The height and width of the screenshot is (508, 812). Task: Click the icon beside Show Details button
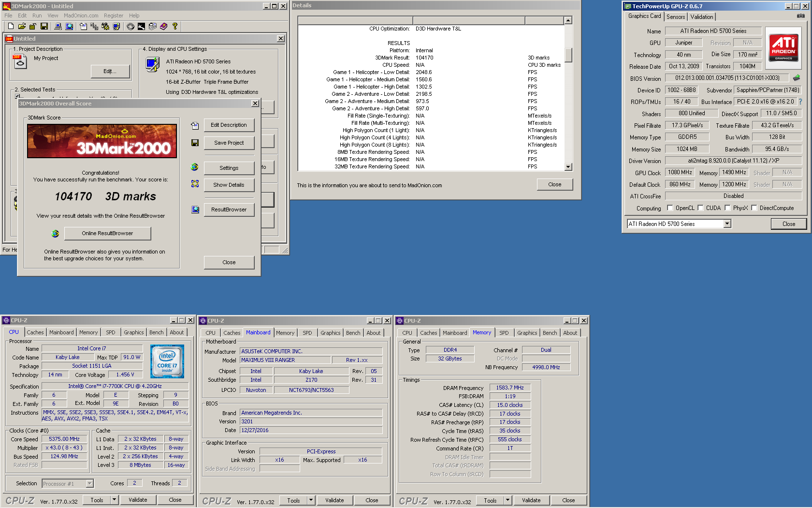[195, 184]
